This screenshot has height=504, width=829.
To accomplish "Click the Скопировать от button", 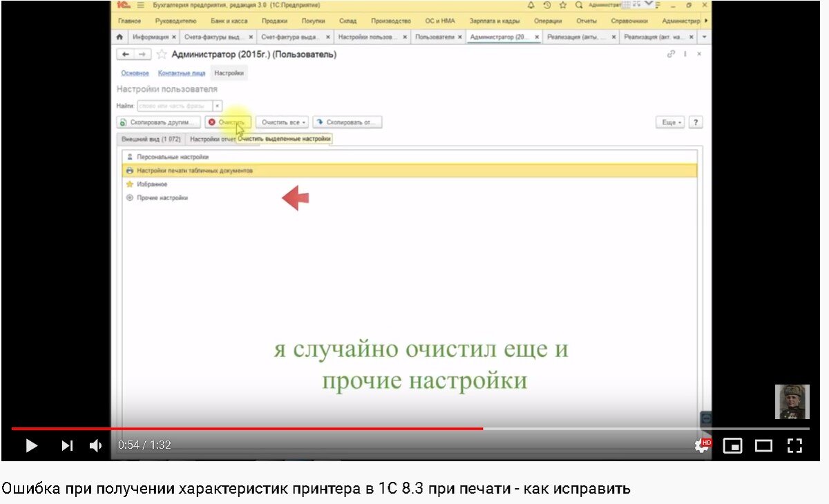I will click(x=347, y=122).
